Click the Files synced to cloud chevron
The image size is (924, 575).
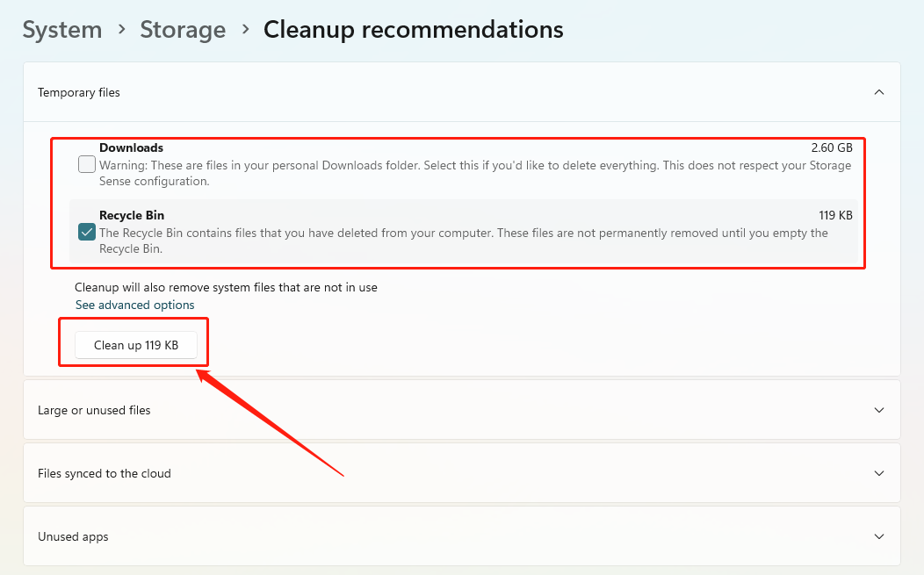879,473
